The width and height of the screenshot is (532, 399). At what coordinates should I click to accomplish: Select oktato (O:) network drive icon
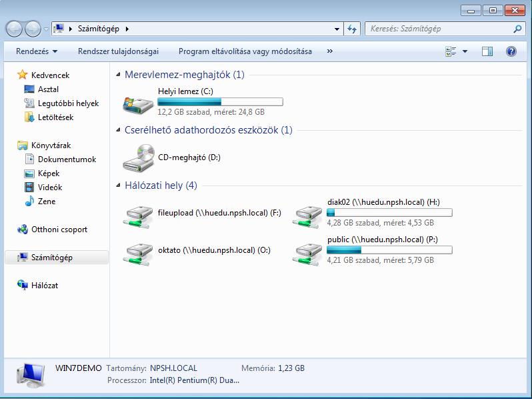pyautogui.click(x=139, y=254)
